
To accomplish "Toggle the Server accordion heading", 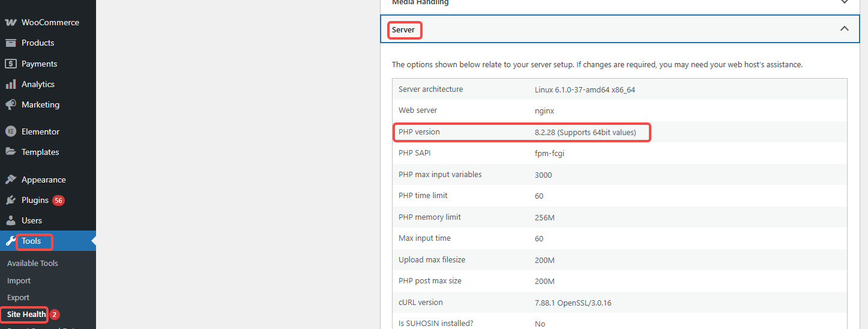I will point(404,29).
